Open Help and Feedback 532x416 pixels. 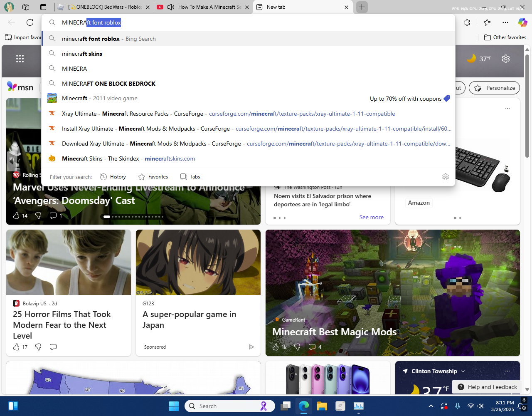click(x=487, y=387)
